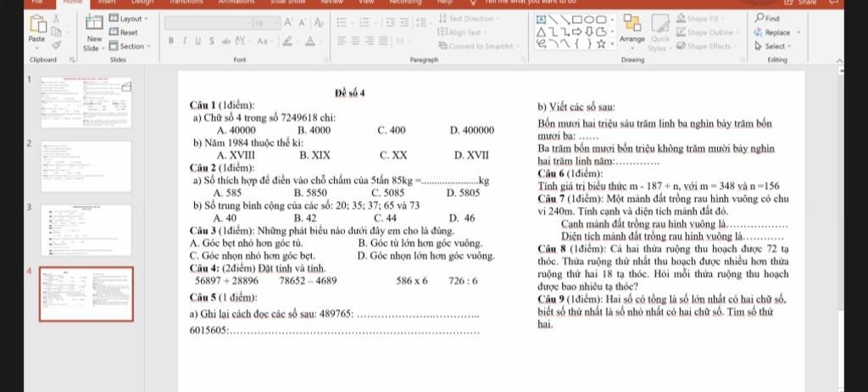Click the Paste clipboard icon
The width and height of the screenshot is (868, 392).
tap(37, 24)
